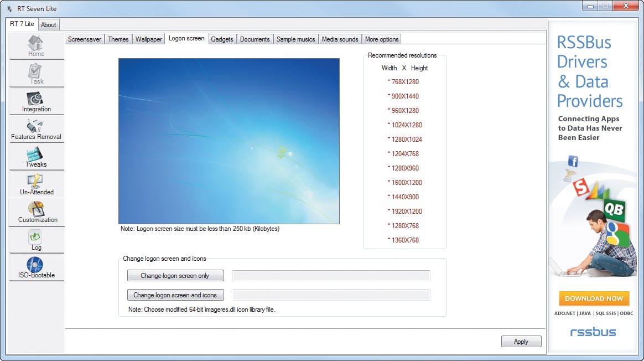Click the imageres.dll icon library note
Image resolution: width=644 pixels, height=361 pixels.
coord(201,309)
